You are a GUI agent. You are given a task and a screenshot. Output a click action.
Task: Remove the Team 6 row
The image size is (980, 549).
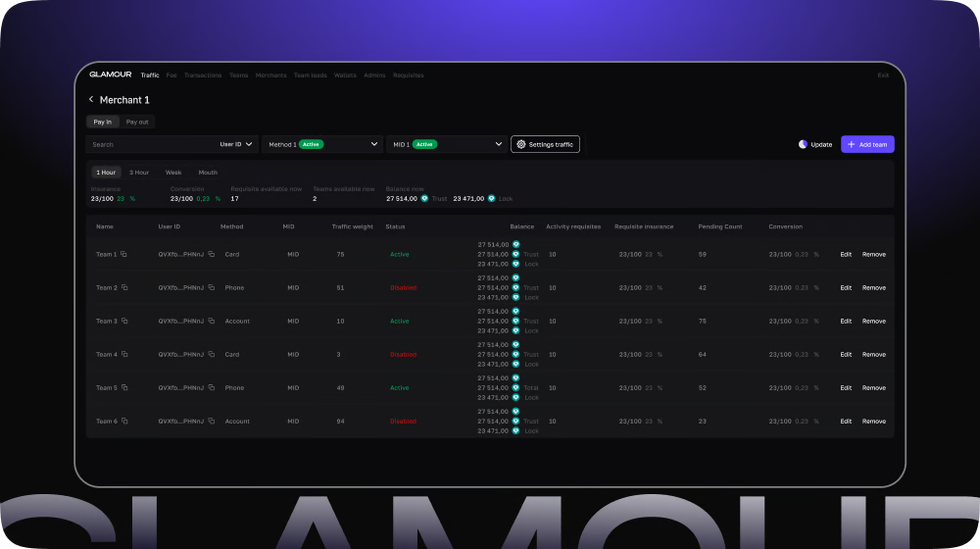point(874,422)
